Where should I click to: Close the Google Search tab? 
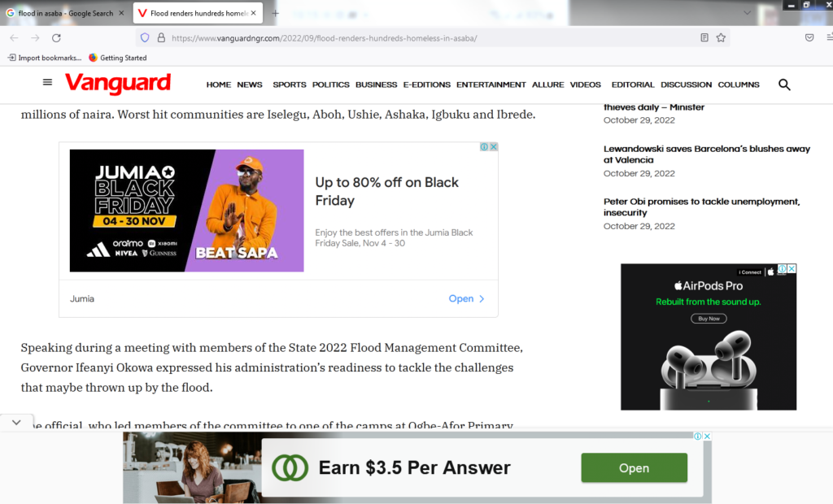[x=122, y=13]
